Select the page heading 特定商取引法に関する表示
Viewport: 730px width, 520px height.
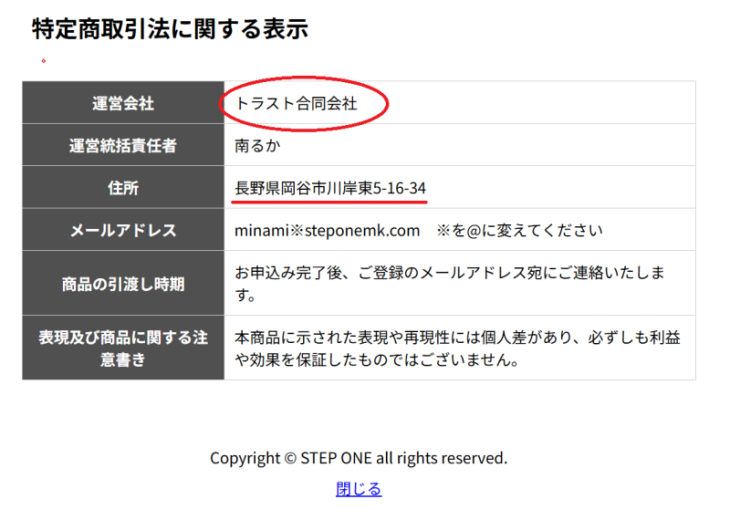point(170,29)
